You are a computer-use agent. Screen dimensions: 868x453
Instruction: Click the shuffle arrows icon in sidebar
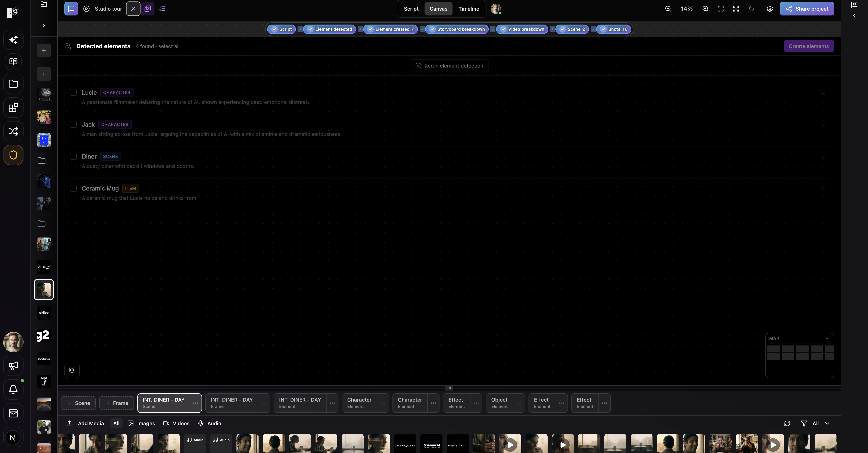coord(13,131)
